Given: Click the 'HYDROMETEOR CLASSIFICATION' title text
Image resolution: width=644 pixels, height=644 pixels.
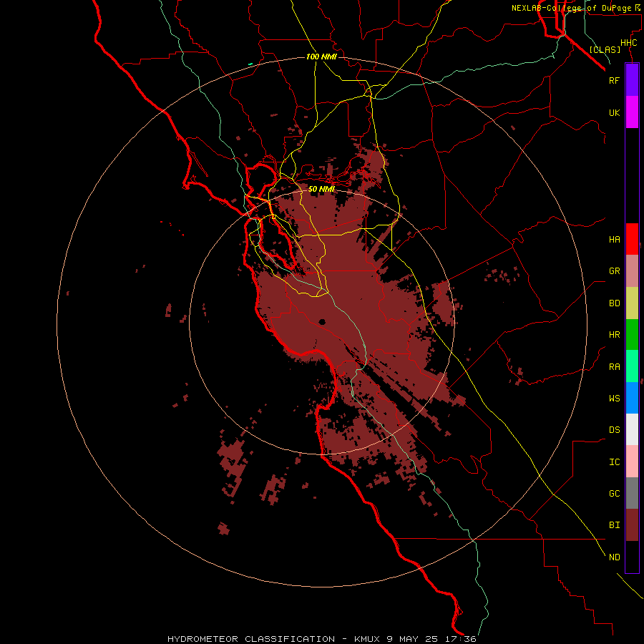Looking at the screenshot, I should (251, 639).
